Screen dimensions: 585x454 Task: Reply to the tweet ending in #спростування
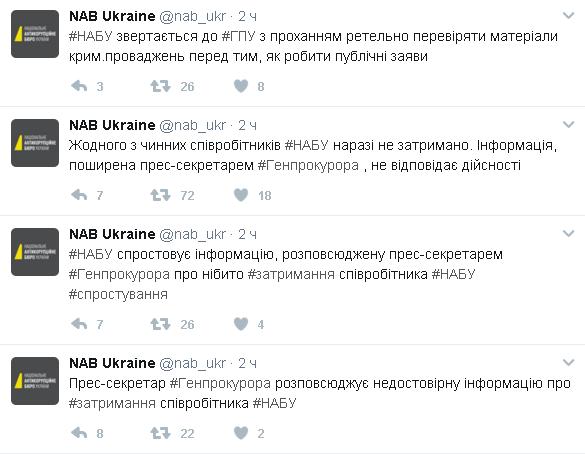(79, 324)
